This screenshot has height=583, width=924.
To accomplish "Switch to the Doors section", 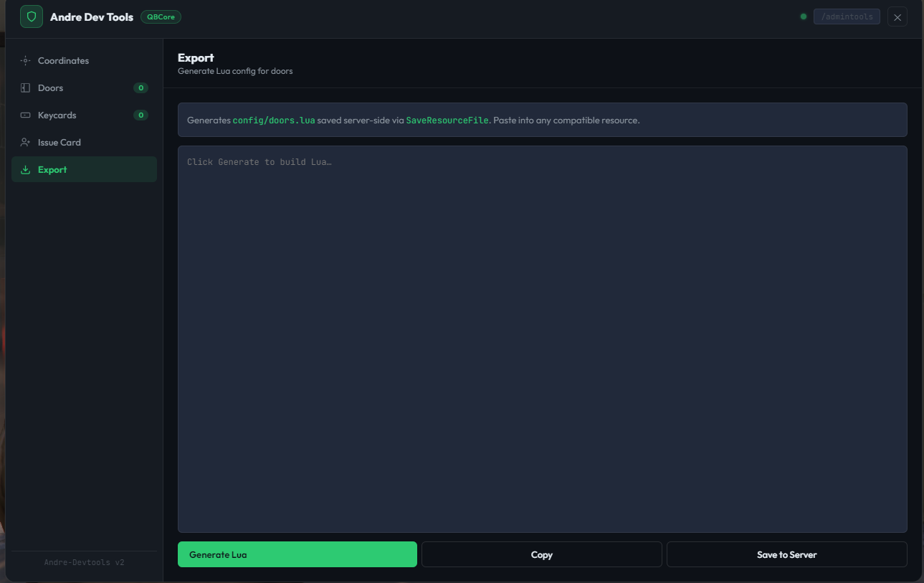I will coord(84,88).
